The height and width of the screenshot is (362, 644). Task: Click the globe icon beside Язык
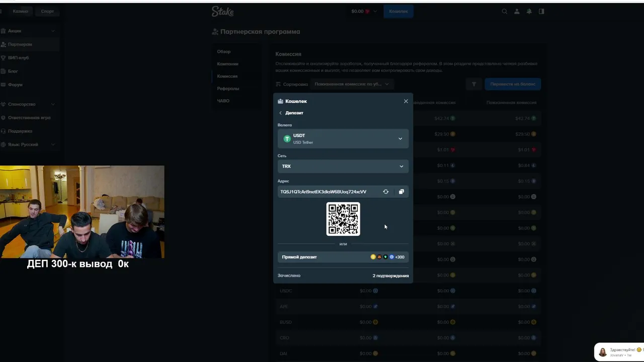pyautogui.click(x=3, y=145)
